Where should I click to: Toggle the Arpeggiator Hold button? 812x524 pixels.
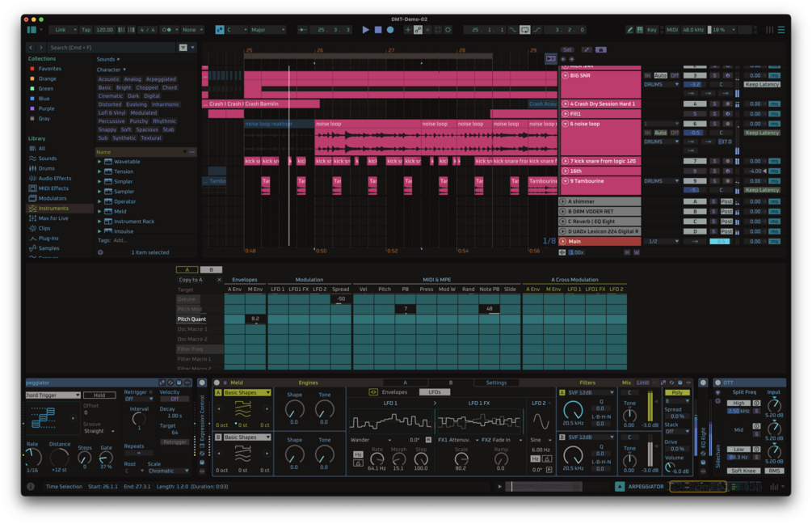pos(99,395)
